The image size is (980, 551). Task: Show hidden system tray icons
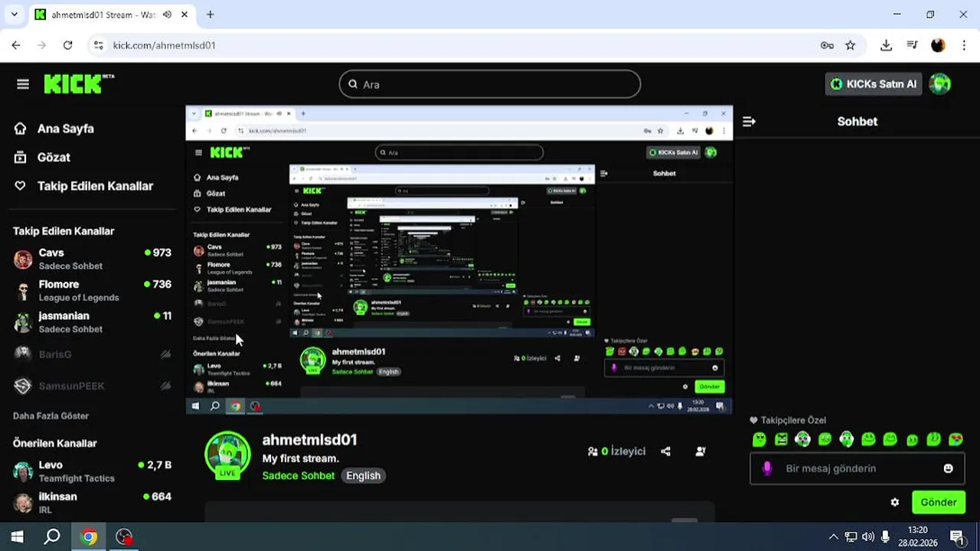(833, 536)
